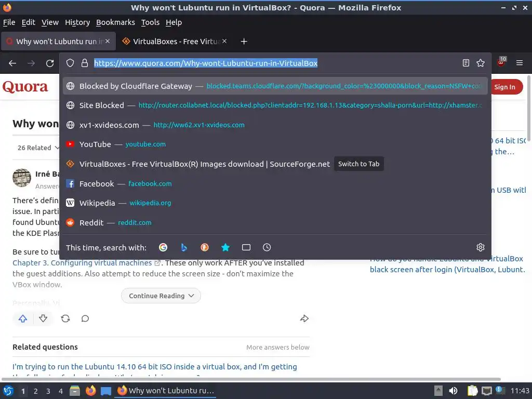Image resolution: width=532 pixels, height=399 pixels.
Task: Open the Edit menu
Action: pyautogui.click(x=29, y=22)
